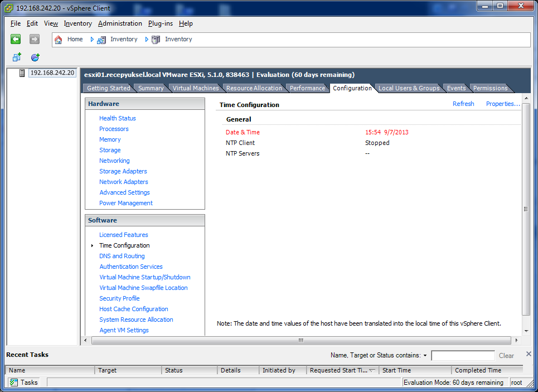Click Home breadcrumb text
This screenshot has height=392, width=538.
click(75, 39)
